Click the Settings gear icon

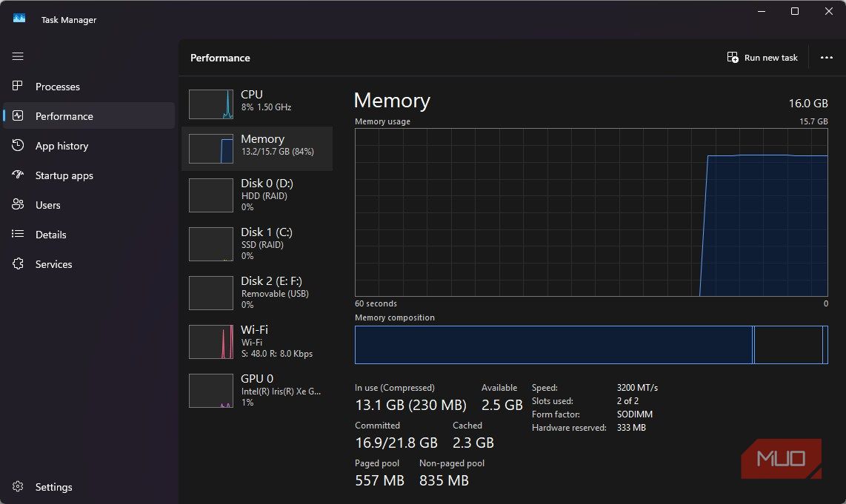tap(18, 486)
